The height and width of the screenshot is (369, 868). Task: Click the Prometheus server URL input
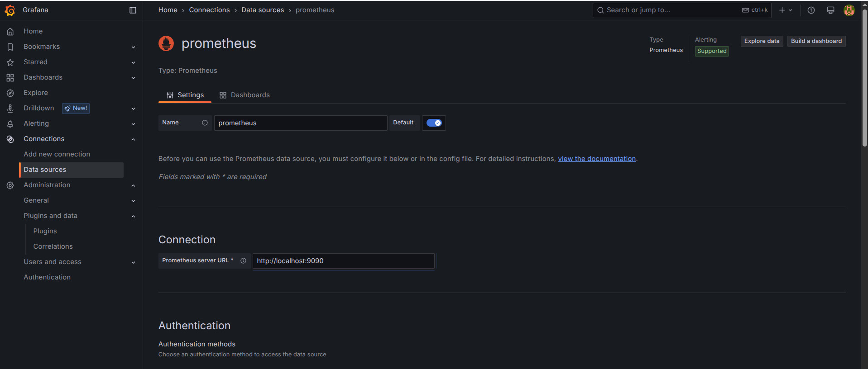coord(343,261)
